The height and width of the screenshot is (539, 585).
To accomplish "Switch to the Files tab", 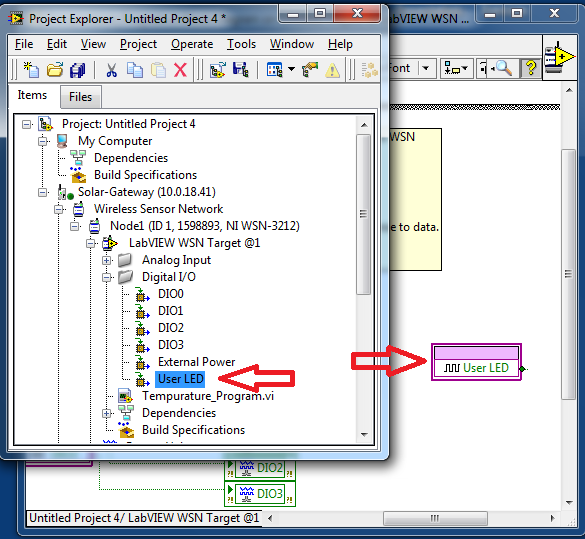I will 81,97.
